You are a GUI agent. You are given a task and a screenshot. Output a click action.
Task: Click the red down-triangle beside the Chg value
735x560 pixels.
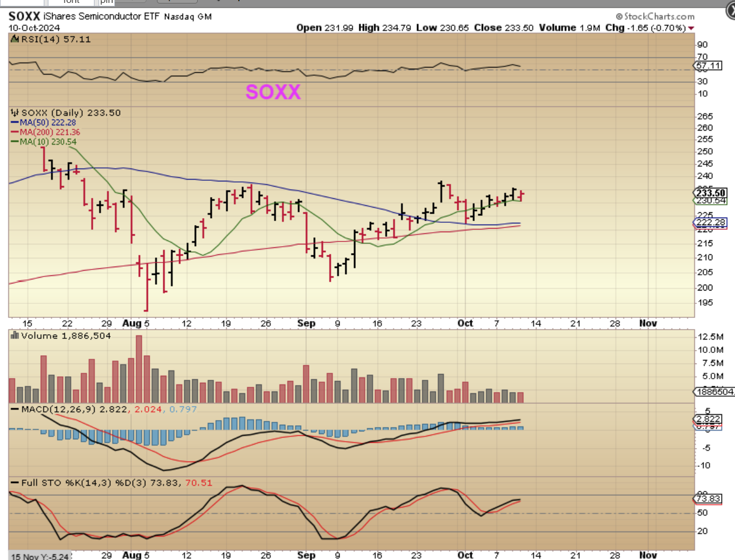(x=691, y=28)
